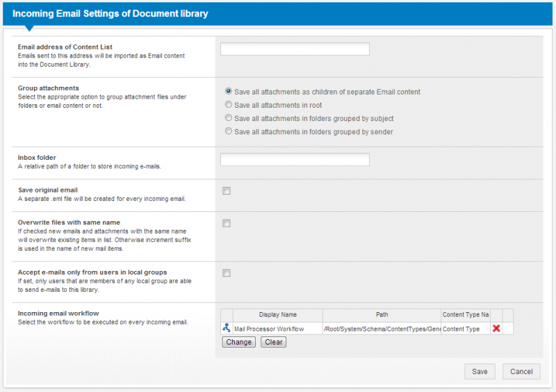Click the Mail Processor Workflow icon
Screen dimensions: 556x392
[227, 328]
